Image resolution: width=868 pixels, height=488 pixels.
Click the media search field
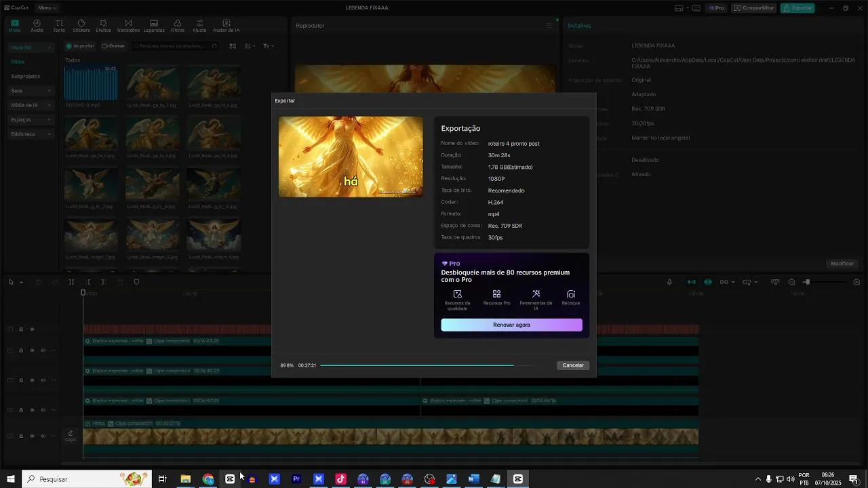175,46
